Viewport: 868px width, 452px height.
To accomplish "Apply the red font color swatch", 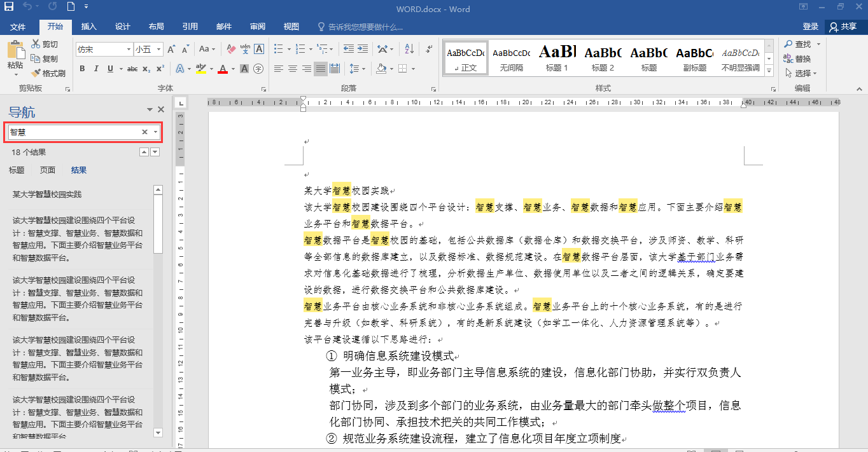I will click(223, 69).
